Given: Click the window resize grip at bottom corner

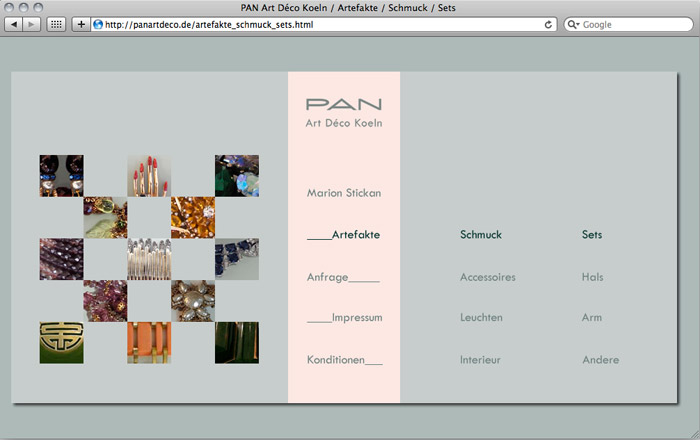Looking at the screenshot, I should tap(695, 435).
